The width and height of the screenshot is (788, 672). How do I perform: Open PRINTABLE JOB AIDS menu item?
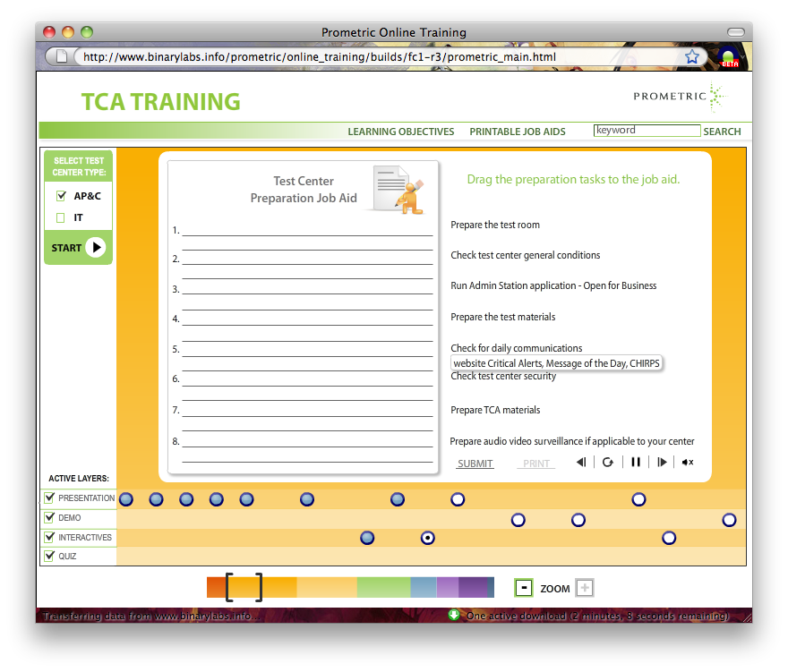pos(518,132)
